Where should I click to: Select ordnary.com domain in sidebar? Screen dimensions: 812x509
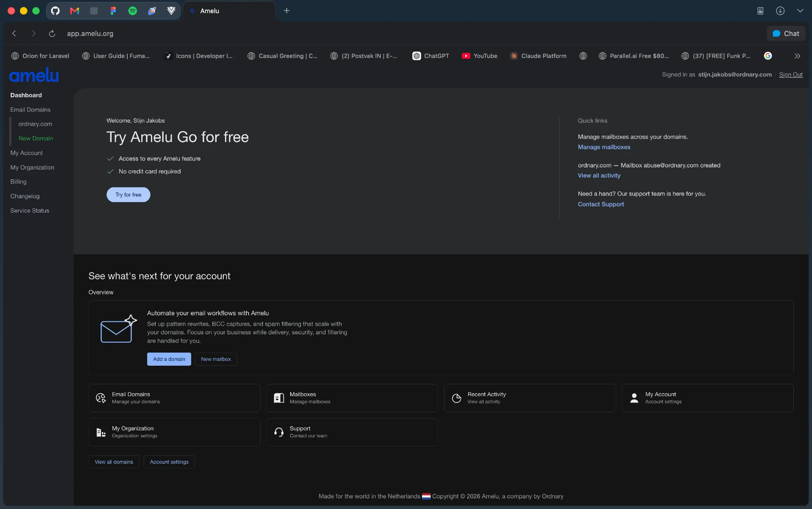click(x=35, y=124)
